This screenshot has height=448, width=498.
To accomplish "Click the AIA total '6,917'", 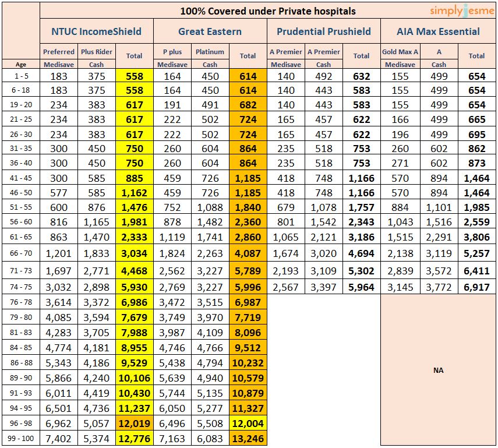I will click(476, 287).
